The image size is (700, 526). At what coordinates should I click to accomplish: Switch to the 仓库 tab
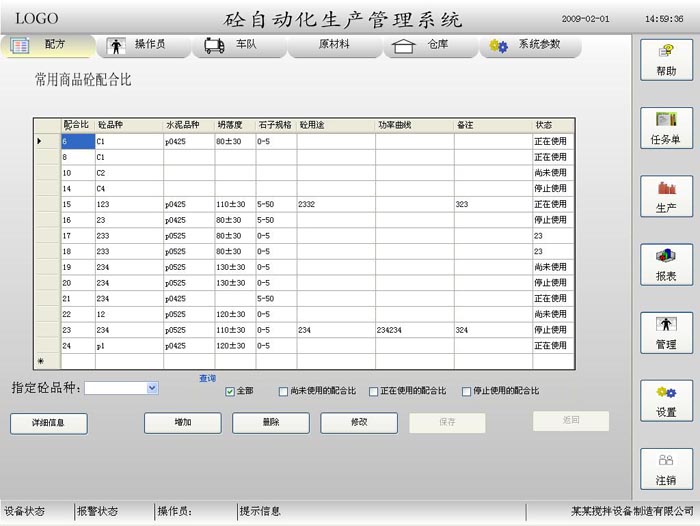pyautogui.click(x=431, y=46)
